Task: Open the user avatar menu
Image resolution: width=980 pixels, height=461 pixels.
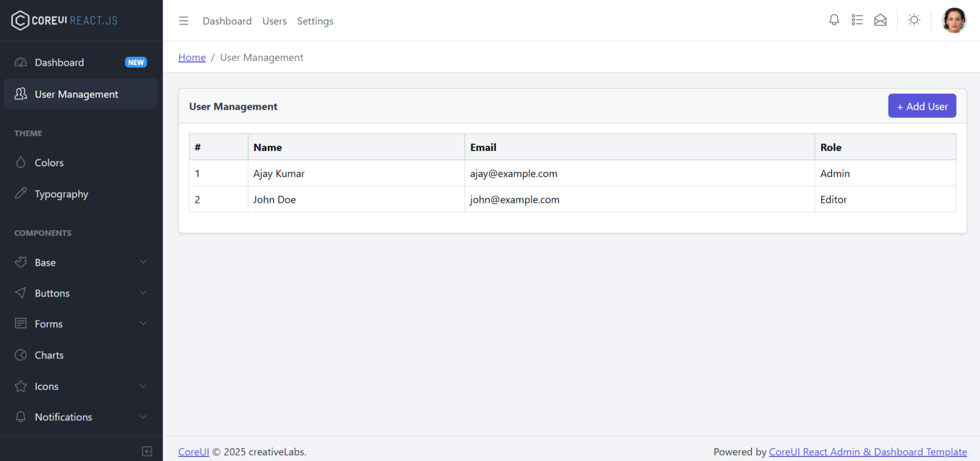Action: 954,20
